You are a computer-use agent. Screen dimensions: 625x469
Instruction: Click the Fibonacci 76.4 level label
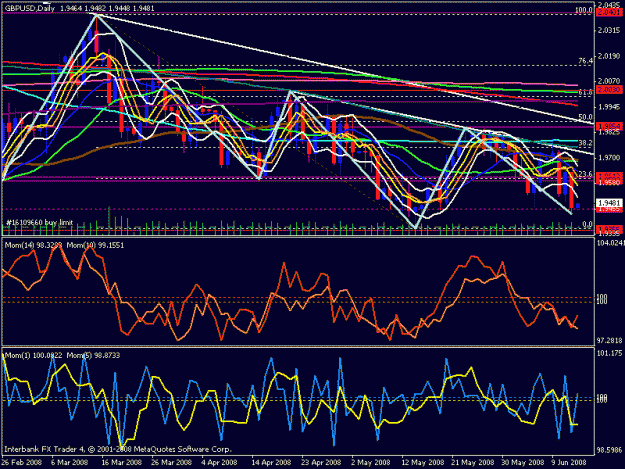click(x=586, y=61)
